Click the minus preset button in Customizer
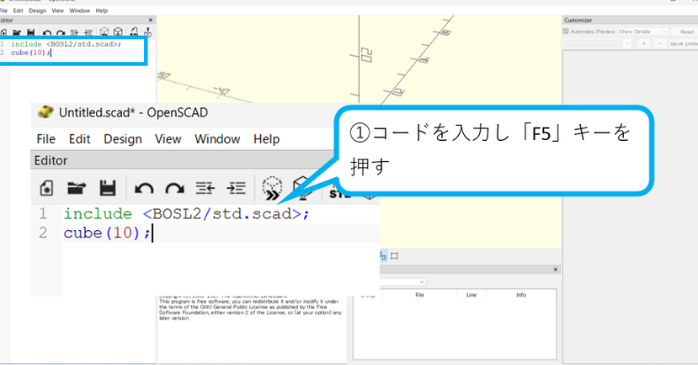698x365 pixels. tap(660, 44)
